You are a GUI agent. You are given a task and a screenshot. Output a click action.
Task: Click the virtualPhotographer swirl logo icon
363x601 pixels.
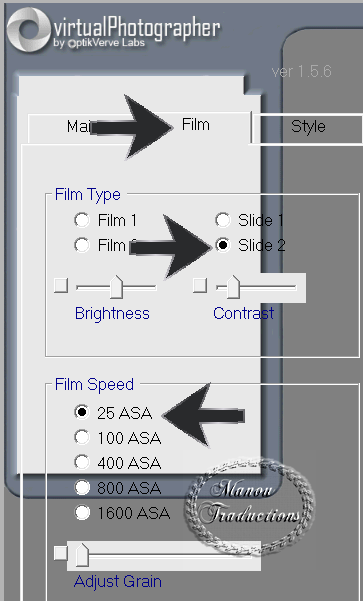coord(29,30)
